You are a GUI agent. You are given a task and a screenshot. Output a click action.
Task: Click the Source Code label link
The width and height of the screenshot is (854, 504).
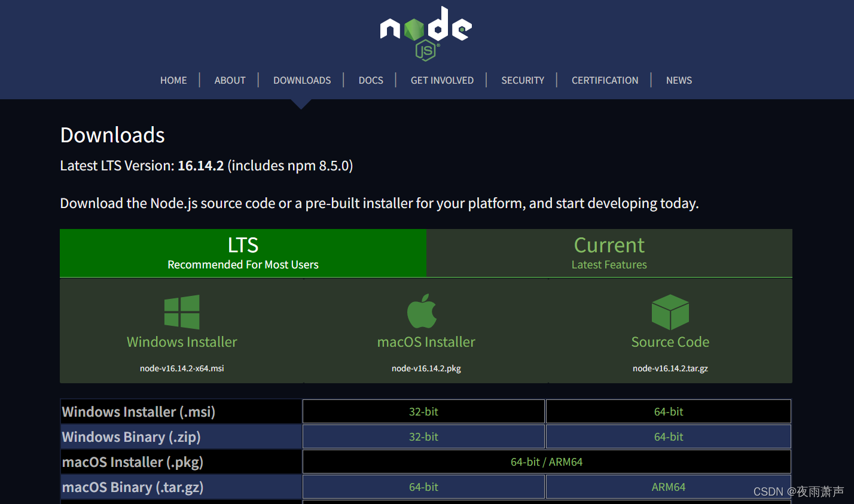tap(670, 342)
